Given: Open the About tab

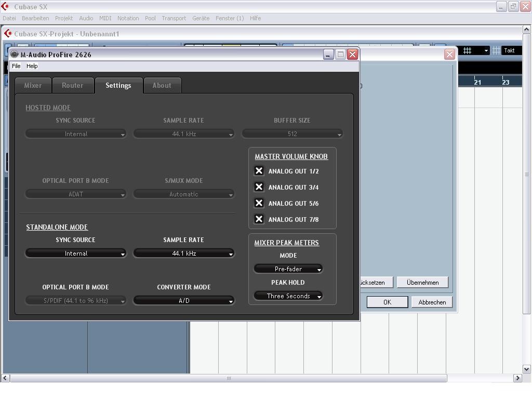Looking at the screenshot, I should (162, 86).
